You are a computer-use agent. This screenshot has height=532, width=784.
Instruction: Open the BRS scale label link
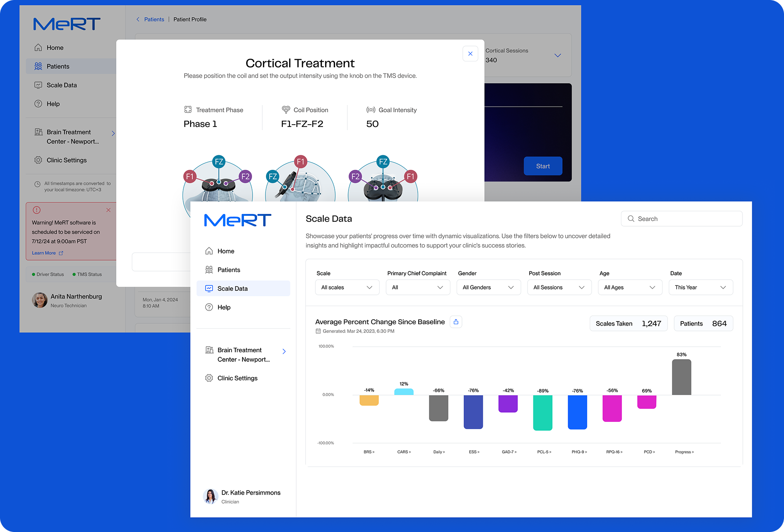coord(369,452)
